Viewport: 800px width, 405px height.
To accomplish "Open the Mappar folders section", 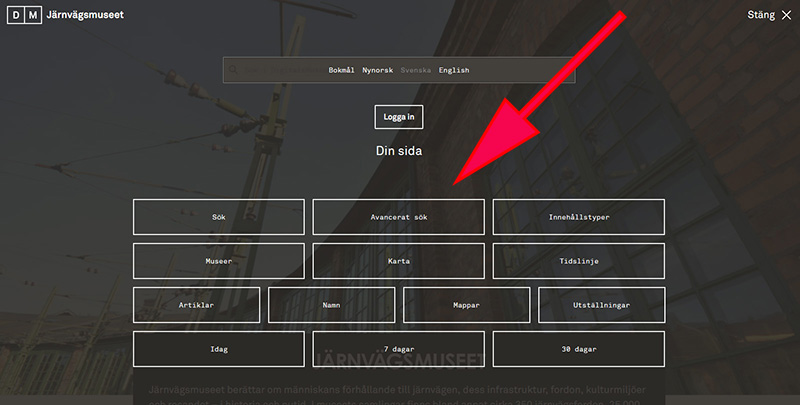I will (x=466, y=305).
